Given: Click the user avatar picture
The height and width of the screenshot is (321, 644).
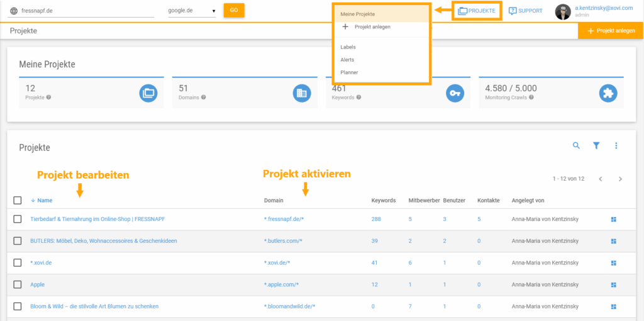Looking at the screenshot, I should (562, 11).
